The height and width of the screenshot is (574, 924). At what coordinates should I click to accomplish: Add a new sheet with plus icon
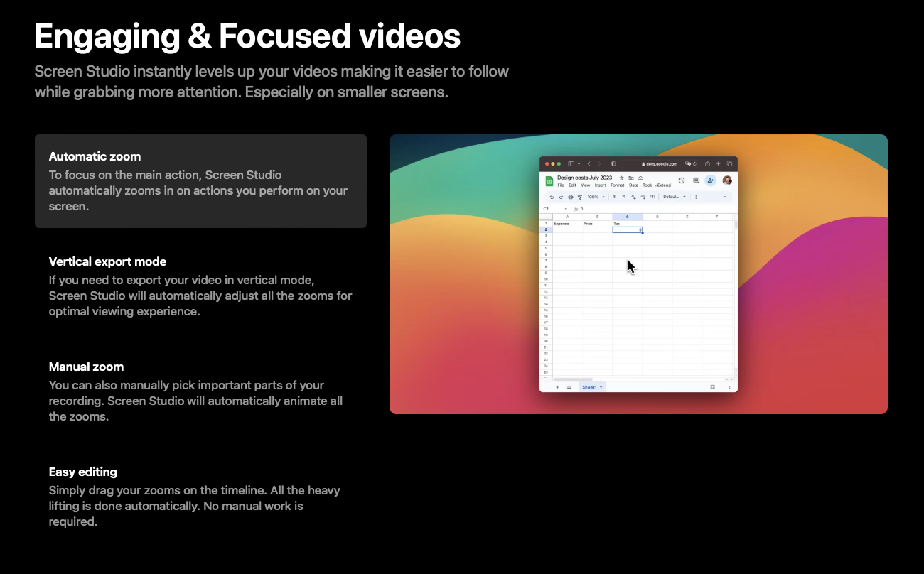click(x=557, y=387)
